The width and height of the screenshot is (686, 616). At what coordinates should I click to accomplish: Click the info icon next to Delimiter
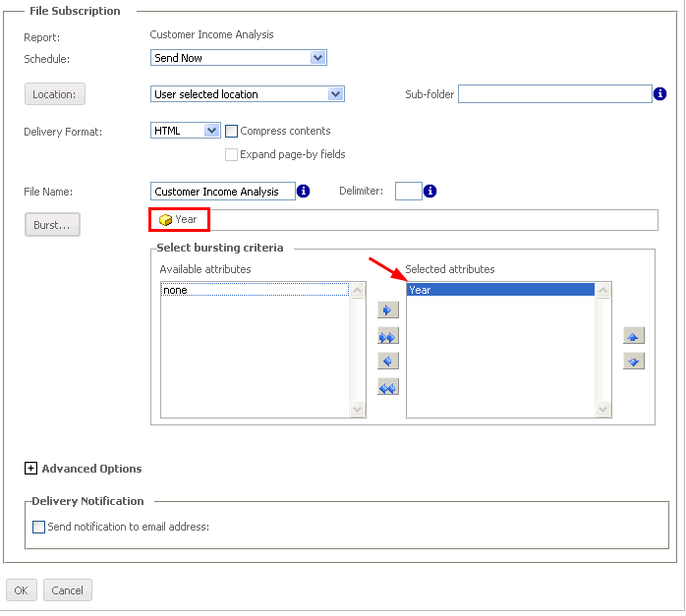(x=429, y=192)
